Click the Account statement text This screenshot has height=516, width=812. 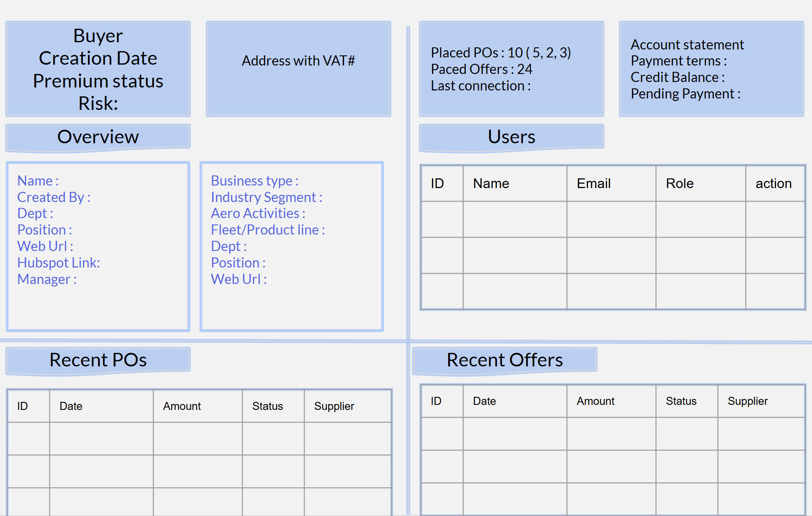coord(687,45)
